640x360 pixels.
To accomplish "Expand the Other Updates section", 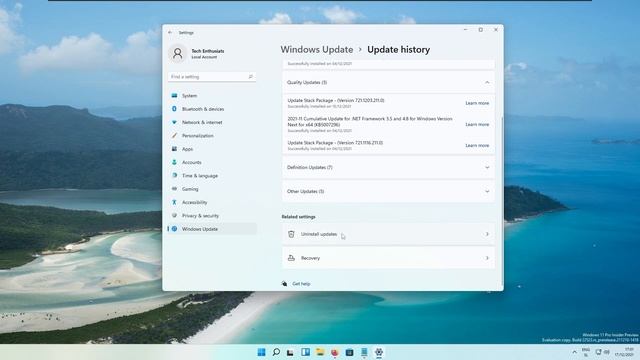I will (x=487, y=191).
